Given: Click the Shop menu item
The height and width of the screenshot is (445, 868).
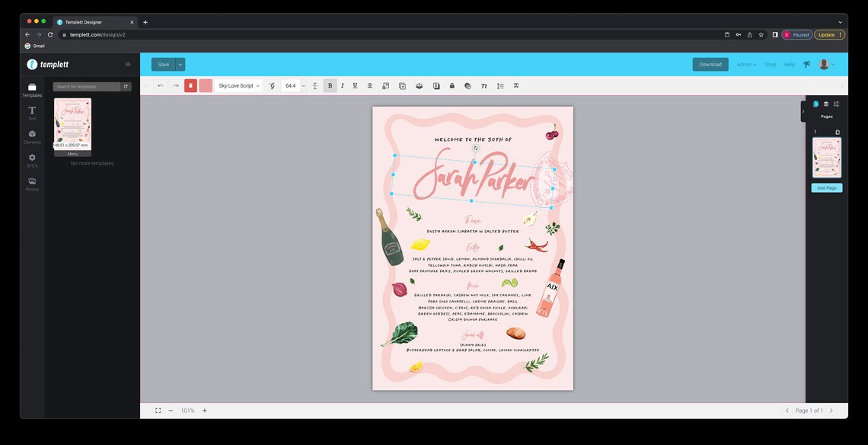Looking at the screenshot, I should [770, 64].
